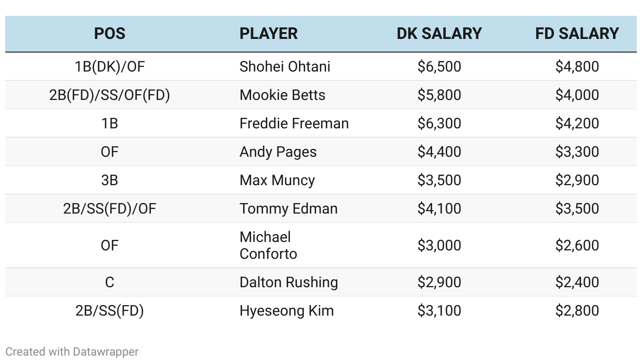The height and width of the screenshot is (364, 642).
Task: Select the Michael Conforto cell
Action: [268, 245]
